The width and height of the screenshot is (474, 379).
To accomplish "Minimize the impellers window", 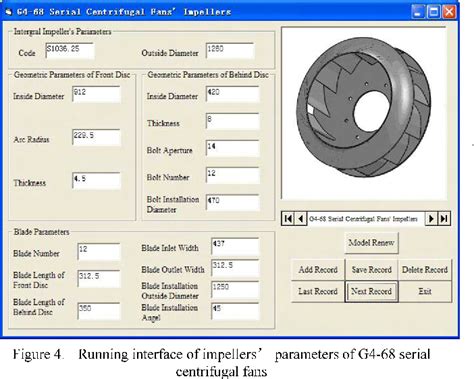I will click(x=418, y=12).
